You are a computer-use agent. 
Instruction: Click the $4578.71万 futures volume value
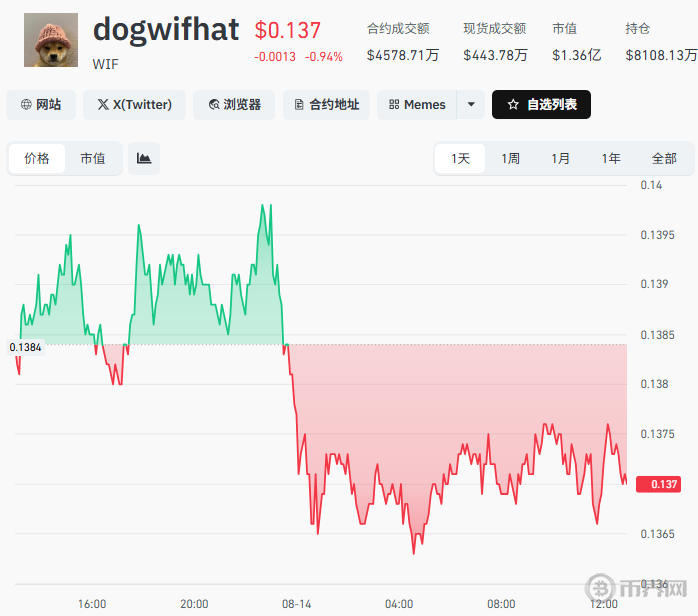403,55
